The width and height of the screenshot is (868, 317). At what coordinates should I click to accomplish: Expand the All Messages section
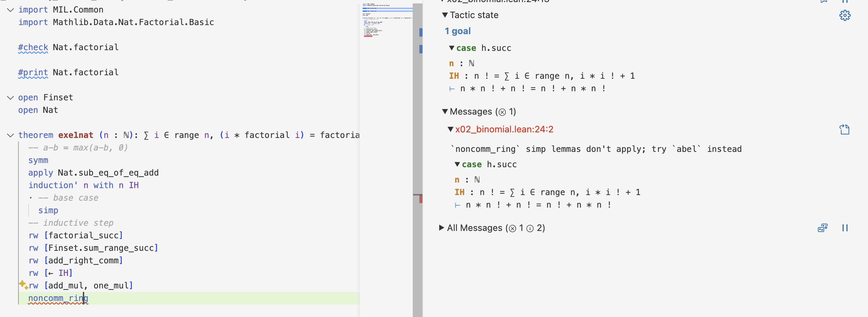click(x=442, y=228)
